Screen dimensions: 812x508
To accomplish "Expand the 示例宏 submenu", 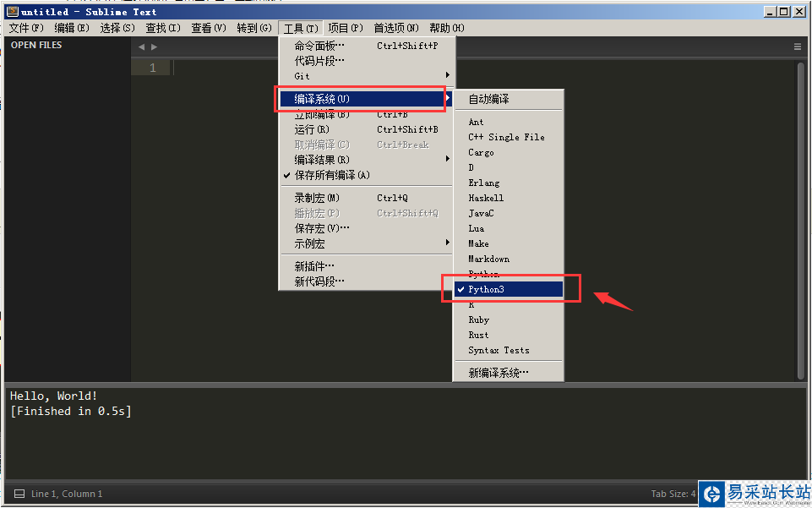I will click(367, 243).
